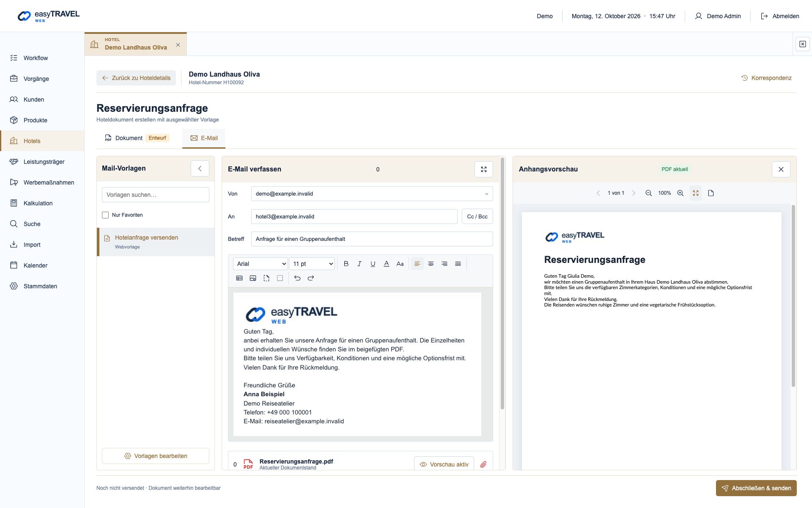Click the easyTRAVEL WEB logo in the header
The height and width of the screenshot is (508, 812).
pos(48,16)
